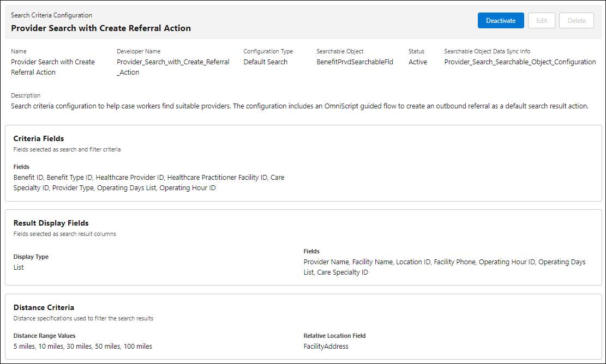Click the distance range values text
Viewport: 606px width, 364px height.
(x=82, y=347)
